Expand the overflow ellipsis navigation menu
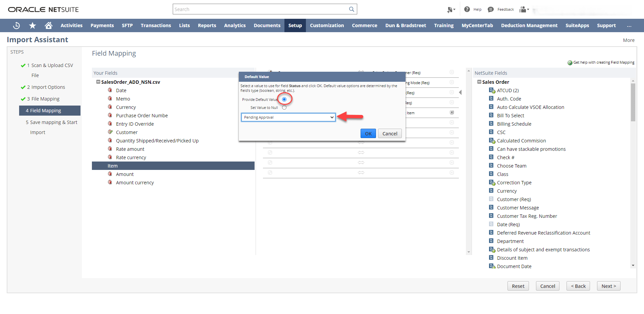 coord(629,25)
